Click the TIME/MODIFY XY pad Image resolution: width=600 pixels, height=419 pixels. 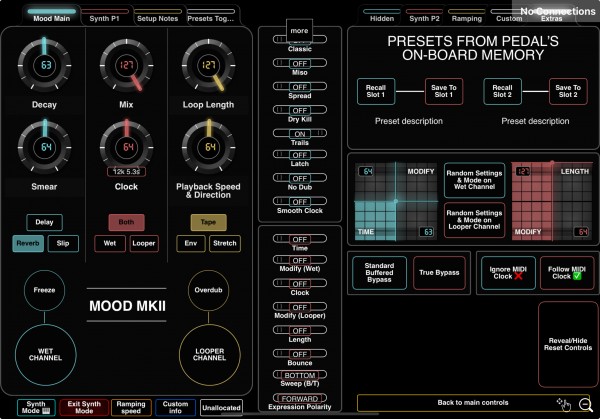pos(396,202)
